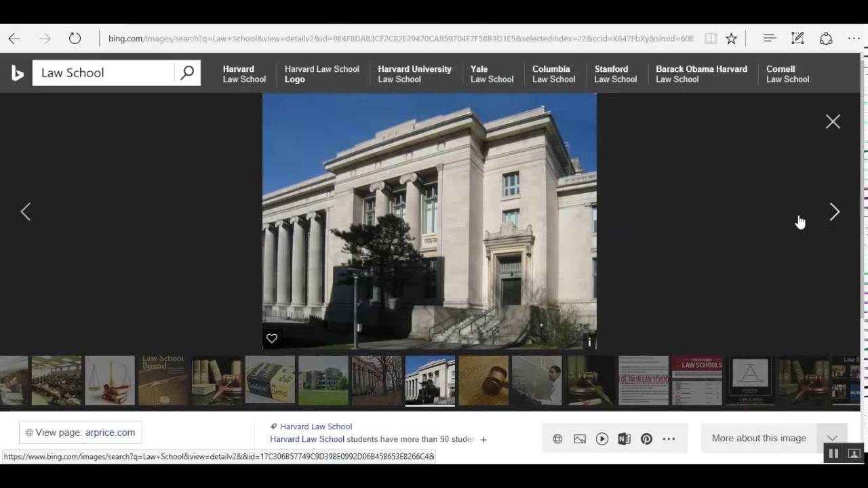The width and height of the screenshot is (868, 488).
Task: Open the Law School Bound thumbnail
Action: coord(163,380)
